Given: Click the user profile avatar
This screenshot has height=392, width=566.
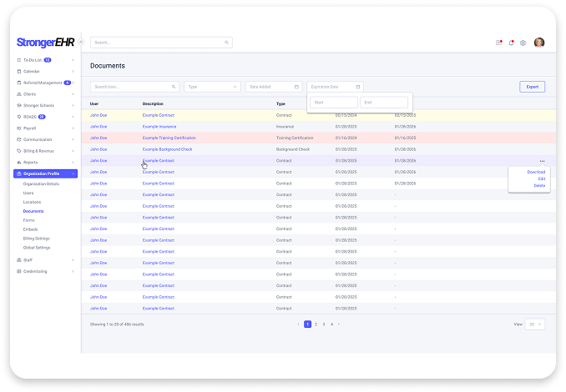Looking at the screenshot, I should click(538, 43).
